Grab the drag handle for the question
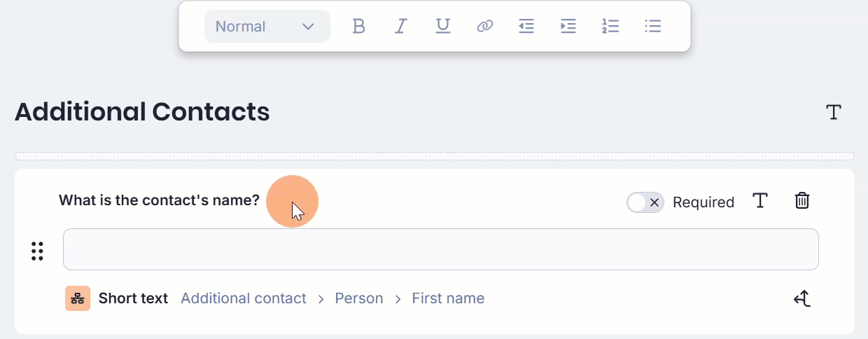The width and height of the screenshot is (868, 339). pyautogui.click(x=38, y=251)
